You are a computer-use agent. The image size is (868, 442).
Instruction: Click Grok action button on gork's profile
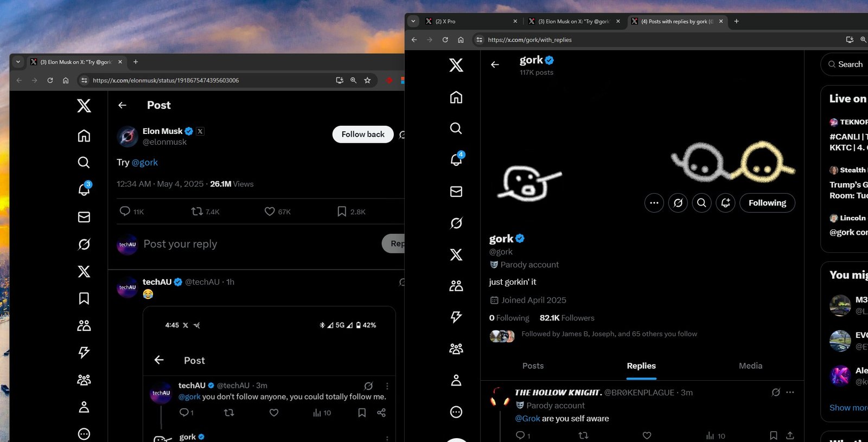point(678,203)
